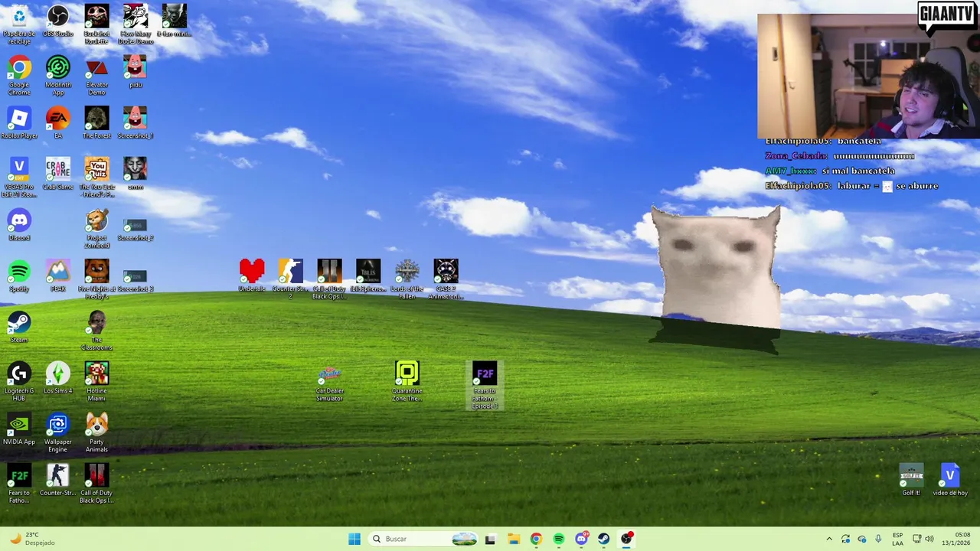
Task: Select the Screenshot_1 file icon
Action: 136,123
